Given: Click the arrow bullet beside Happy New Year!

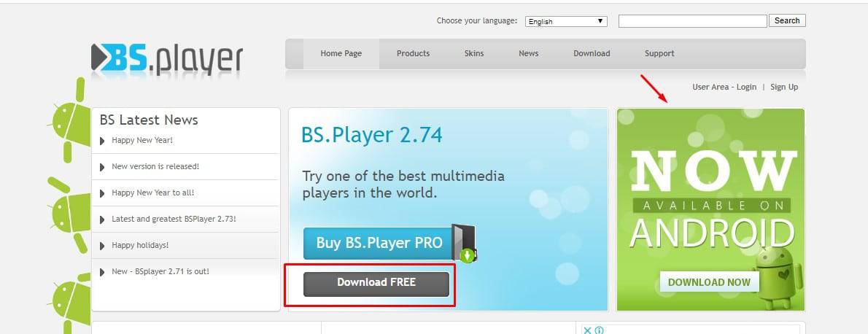Looking at the screenshot, I should pos(102,141).
